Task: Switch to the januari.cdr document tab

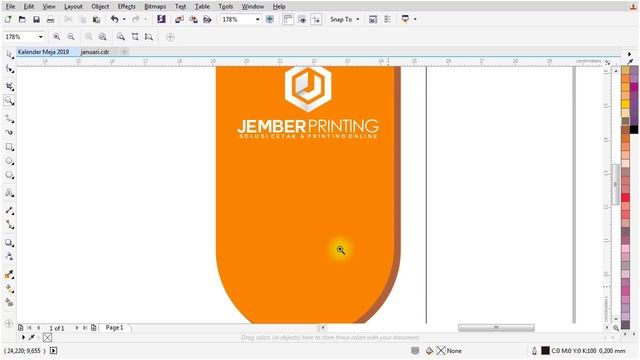Action: 95,52
